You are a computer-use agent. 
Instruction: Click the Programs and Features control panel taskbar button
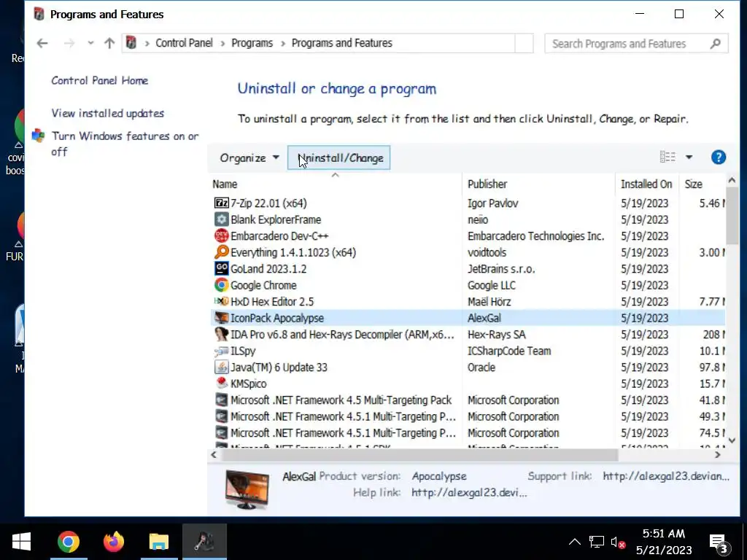204,542
